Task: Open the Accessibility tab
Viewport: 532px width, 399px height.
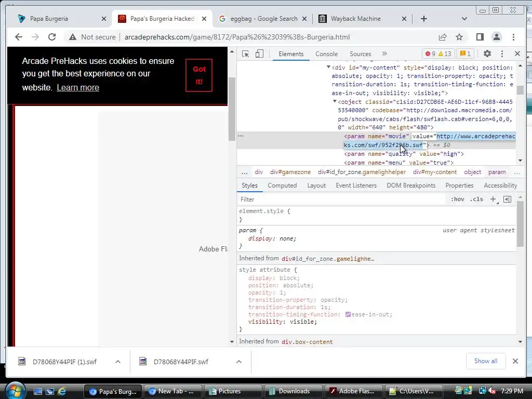Action: (500, 185)
